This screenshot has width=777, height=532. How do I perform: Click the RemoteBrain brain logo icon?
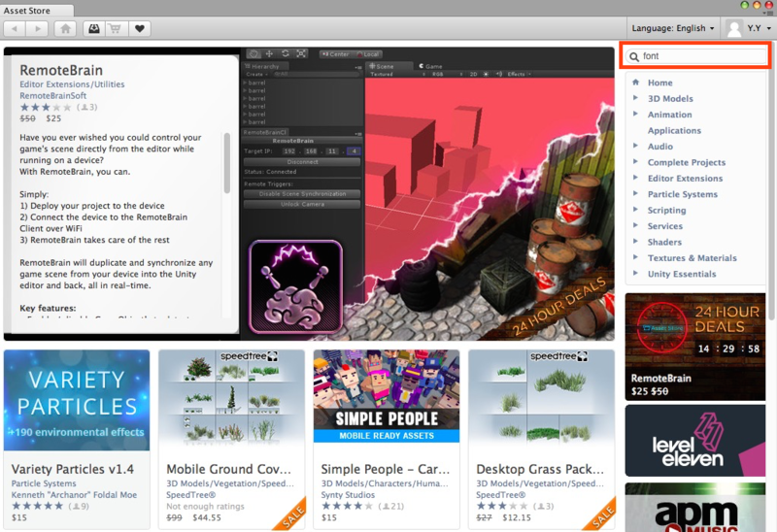[296, 286]
